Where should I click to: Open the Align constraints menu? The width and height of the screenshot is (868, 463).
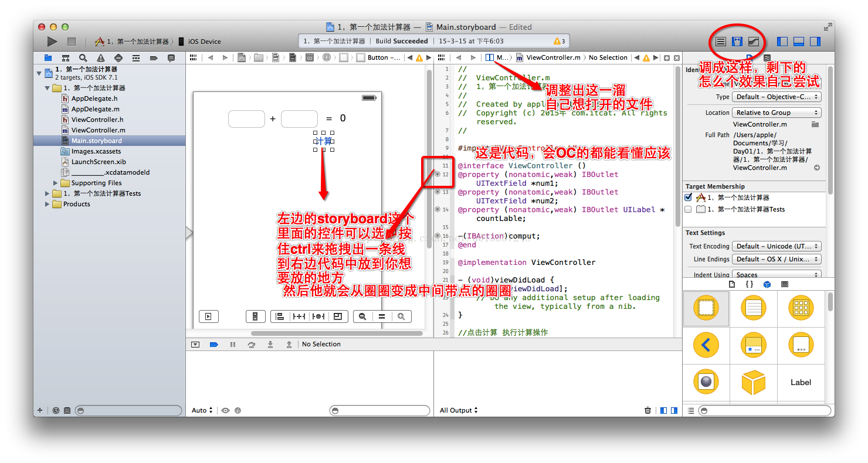[x=280, y=316]
